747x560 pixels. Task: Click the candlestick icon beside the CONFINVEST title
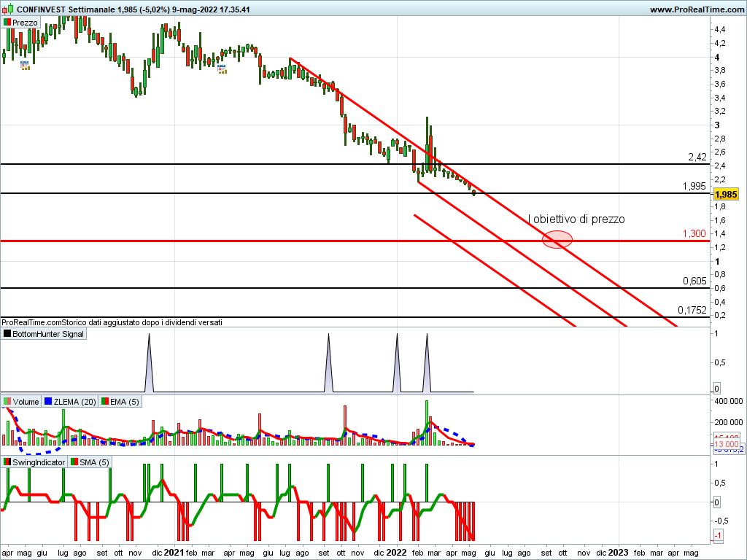click(x=7, y=9)
